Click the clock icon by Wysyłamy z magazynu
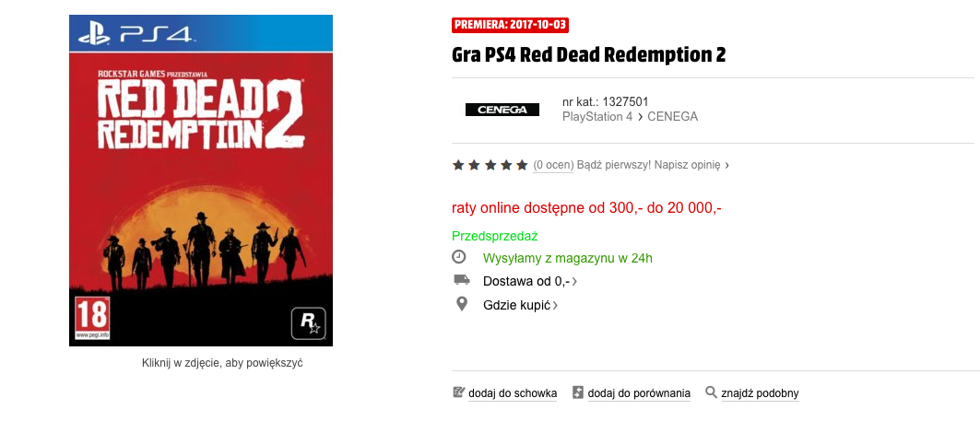 pyautogui.click(x=459, y=257)
